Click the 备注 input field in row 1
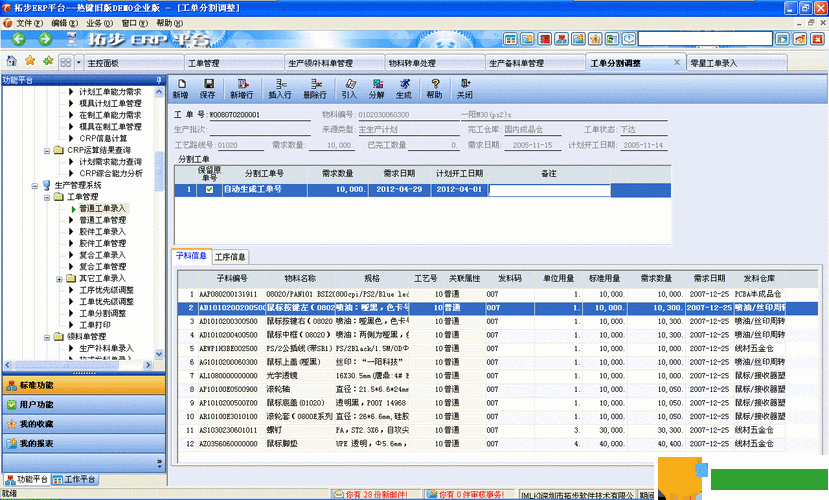829x500 pixels. click(549, 190)
